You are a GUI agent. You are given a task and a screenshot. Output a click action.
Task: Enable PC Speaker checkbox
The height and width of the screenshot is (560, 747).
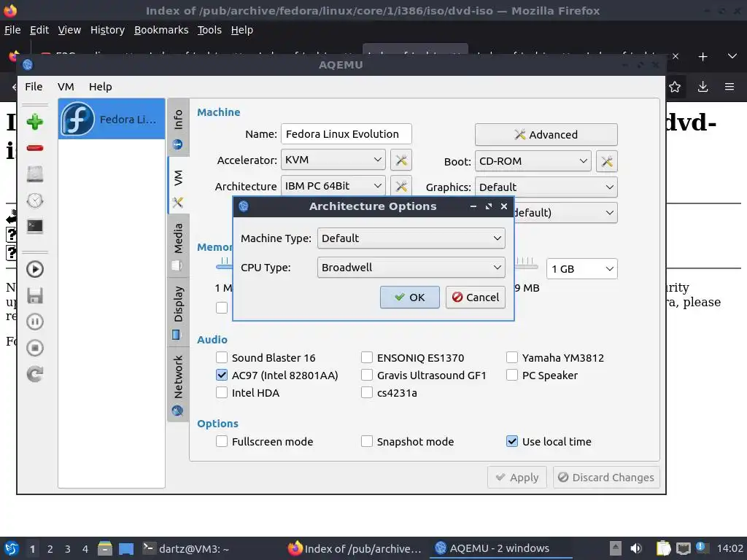pyautogui.click(x=512, y=376)
